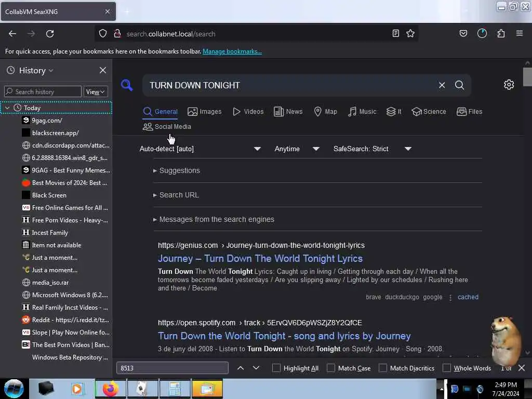Viewport: 532px width, 399px height.
Task: Show hidden system tray icons
Action: 442,389
